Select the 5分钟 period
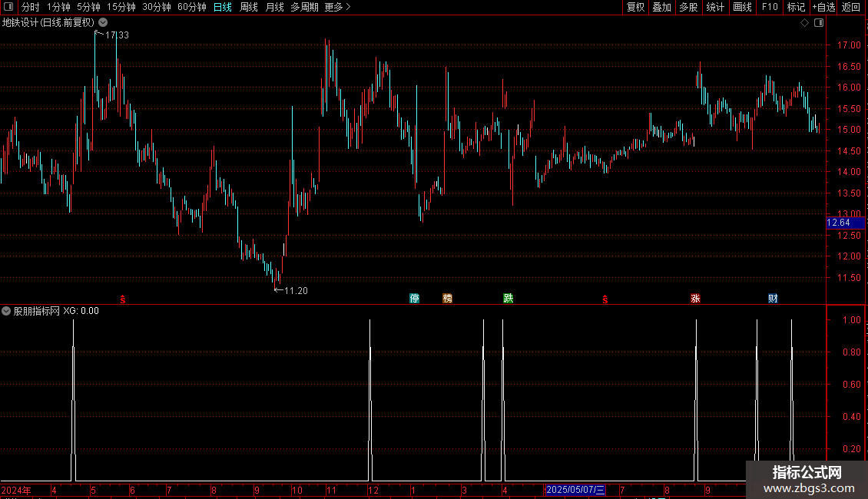The height and width of the screenshot is (499, 868). coord(88,7)
